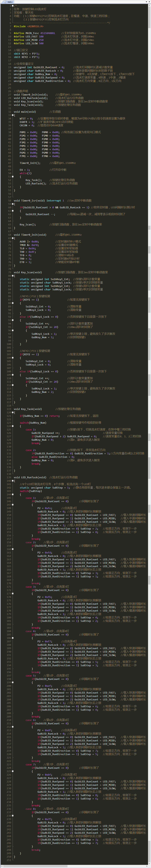The height and width of the screenshot is (868, 151).
Task: Collapse the switch(Gu8Key_Num) fold at line 124
Action: [x=13, y=426]
